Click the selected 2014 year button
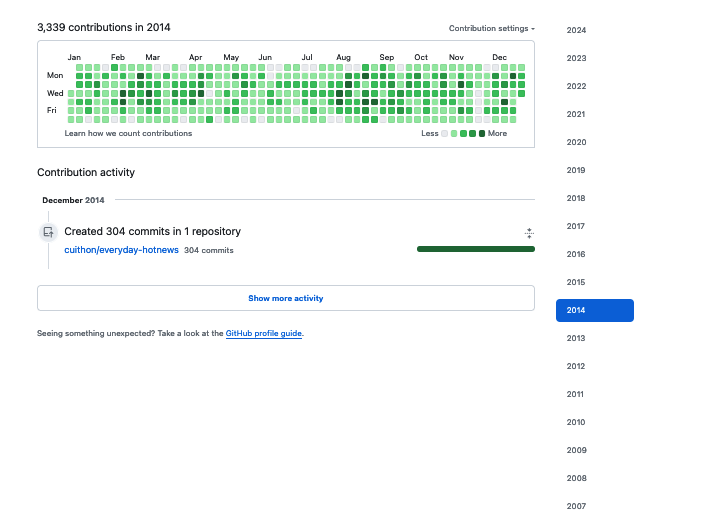This screenshot has width=710, height=530. pyautogui.click(x=594, y=310)
